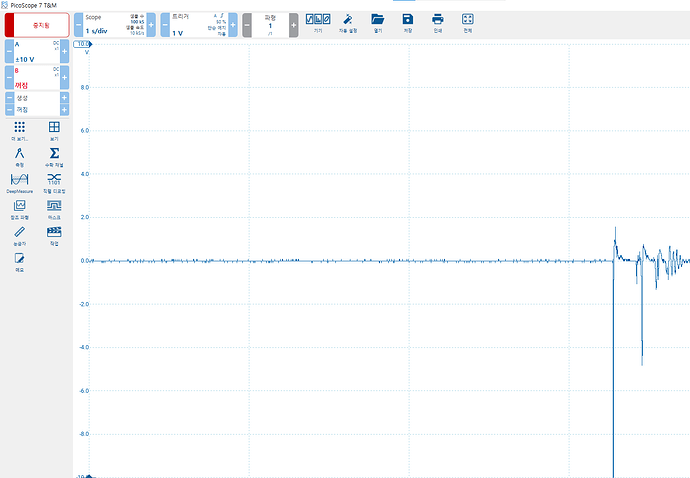Open the DeepMeasure tool
This screenshot has height=478, width=690.
(19, 183)
